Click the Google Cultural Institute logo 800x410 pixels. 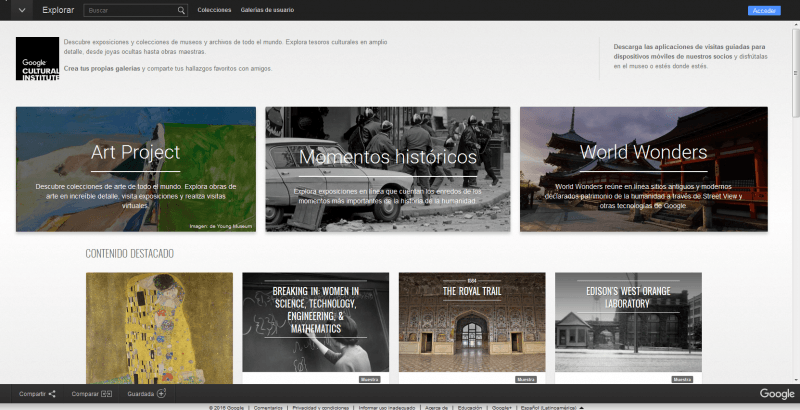click(x=37, y=59)
